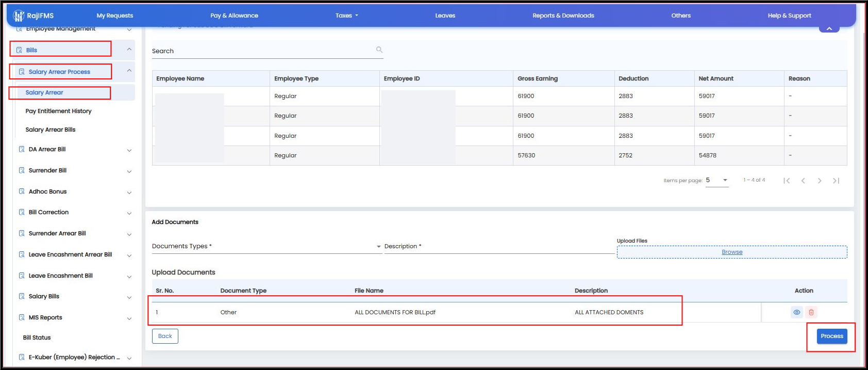Click the MIS Reports icon
868x370 pixels.
coord(22,317)
